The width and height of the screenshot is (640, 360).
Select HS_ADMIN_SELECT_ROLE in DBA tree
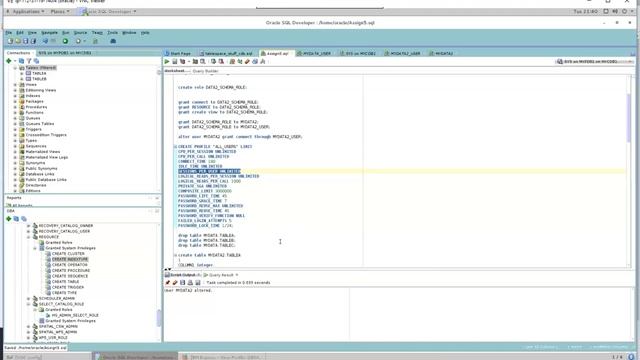(x=75, y=316)
